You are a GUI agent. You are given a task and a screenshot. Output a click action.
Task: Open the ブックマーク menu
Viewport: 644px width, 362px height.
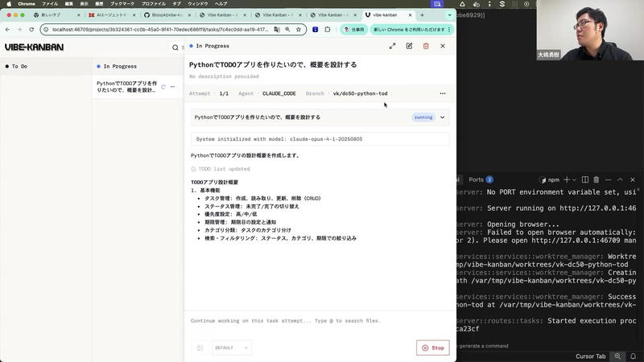coord(122,4)
